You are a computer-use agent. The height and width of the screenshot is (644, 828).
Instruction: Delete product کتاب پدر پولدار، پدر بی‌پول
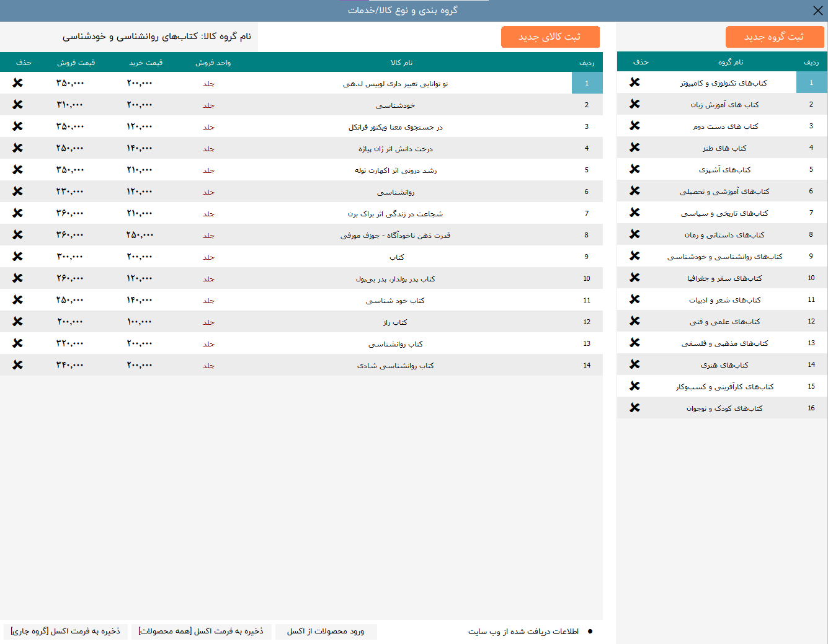point(17,278)
